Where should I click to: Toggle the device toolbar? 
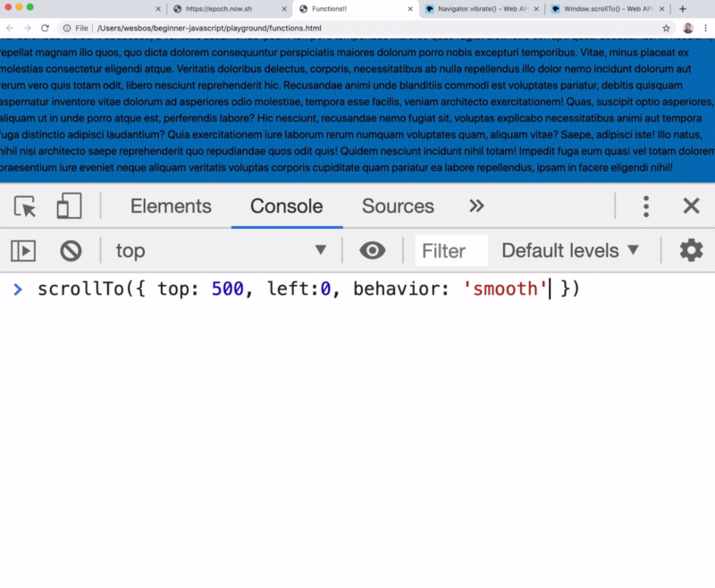(x=68, y=206)
